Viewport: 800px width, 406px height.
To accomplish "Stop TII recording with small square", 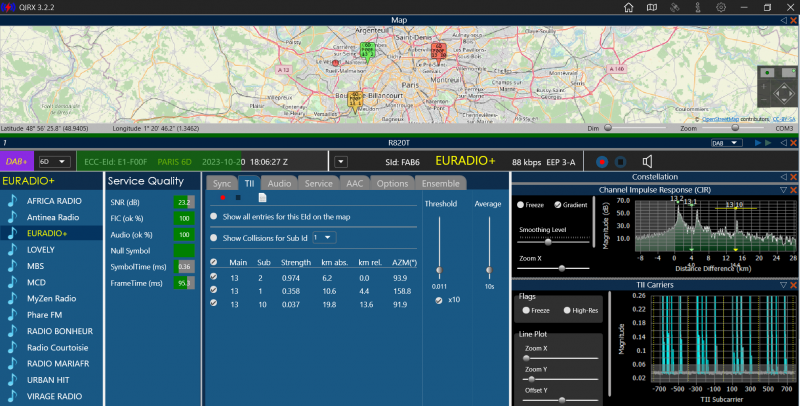I will click(238, 197).
